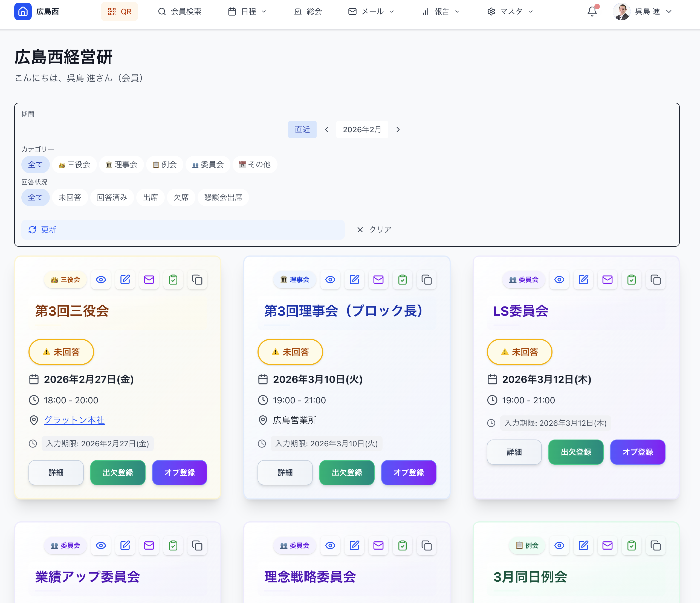Toggle the 理事会 category filter

121,165
